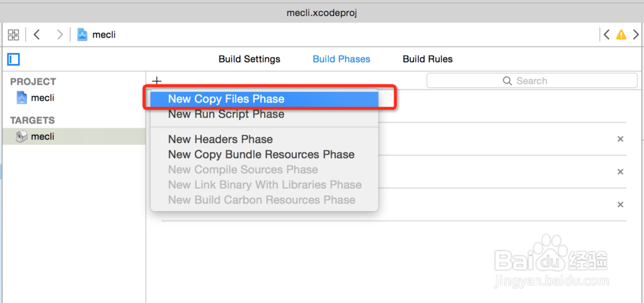Select mecli under PROJECT in sidebar

point(42,98)
